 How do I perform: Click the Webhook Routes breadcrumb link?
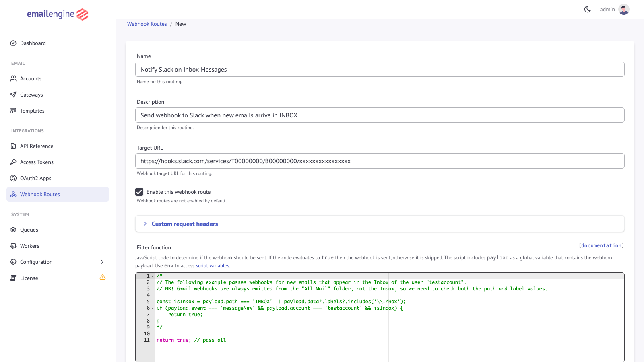pos(147,24)
